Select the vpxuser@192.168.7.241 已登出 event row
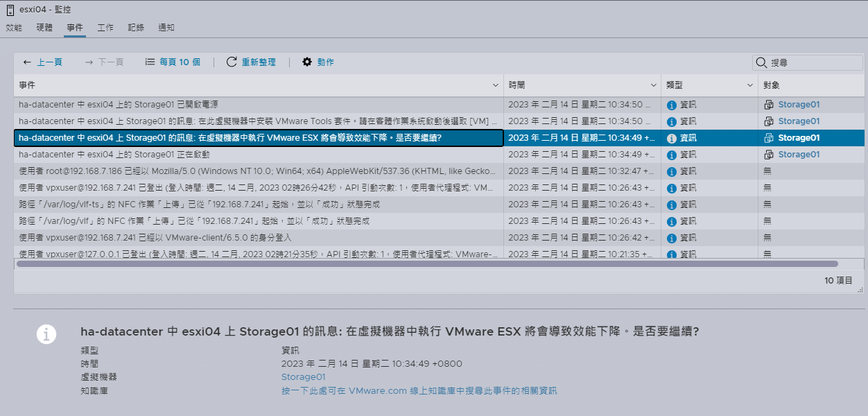This screenshot has height=416, width=868. pos(439,189)
